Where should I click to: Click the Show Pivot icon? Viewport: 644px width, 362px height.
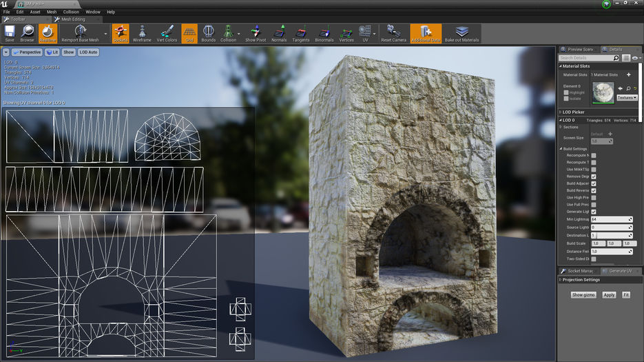pyautogui.click(x=256, y=33)
